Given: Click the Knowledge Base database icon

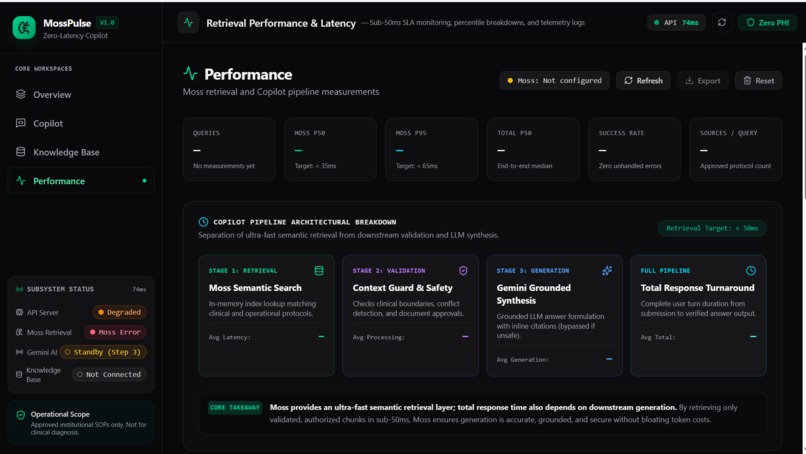Looking at the screenshot, I should [21, 152].
